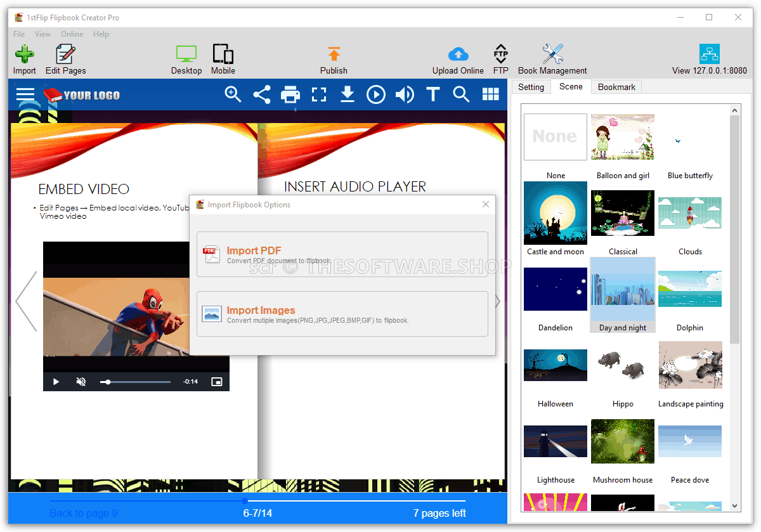Click the share icon in flipbook toolbar
This screenshot has height=532, width=761.
[x=262, y=95]
